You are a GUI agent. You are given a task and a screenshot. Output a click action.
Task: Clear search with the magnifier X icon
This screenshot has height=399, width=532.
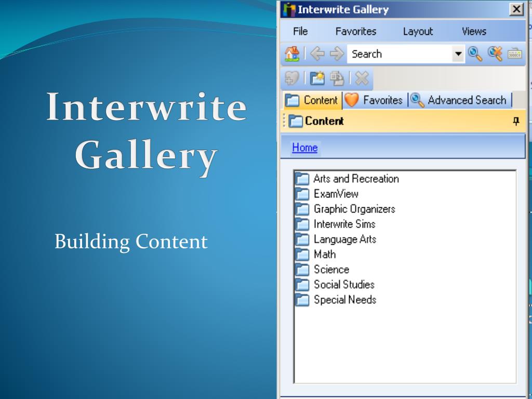pos(495,54)
